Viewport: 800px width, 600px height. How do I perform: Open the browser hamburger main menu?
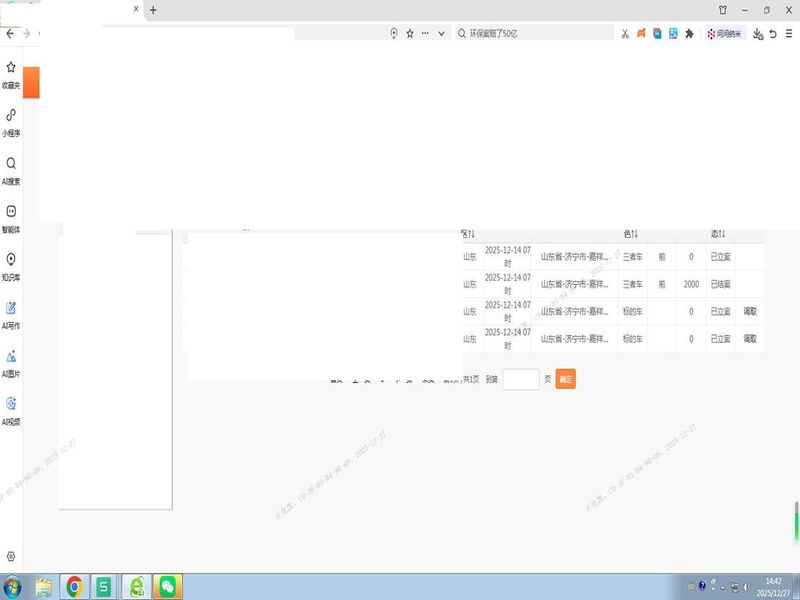point(789,33)
